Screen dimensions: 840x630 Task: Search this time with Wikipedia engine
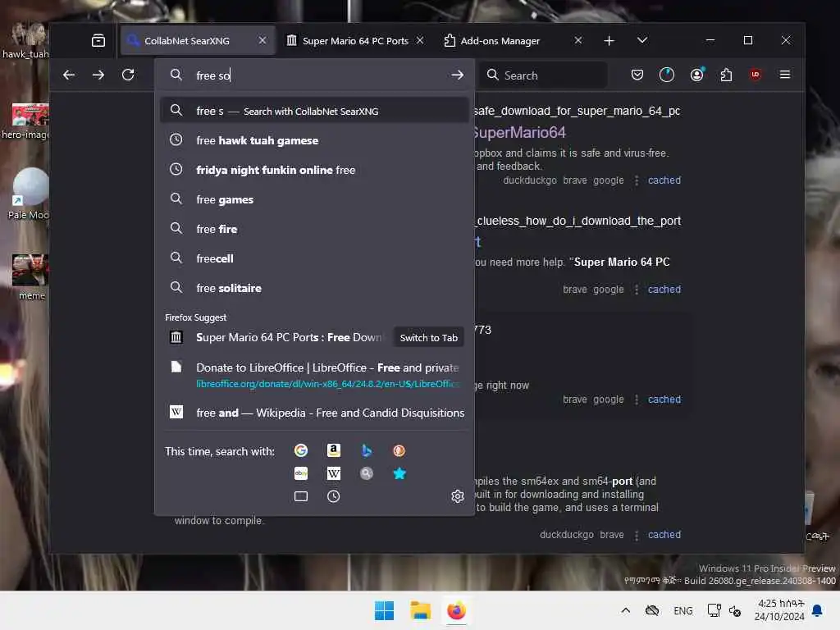click(x=333, y=473)
